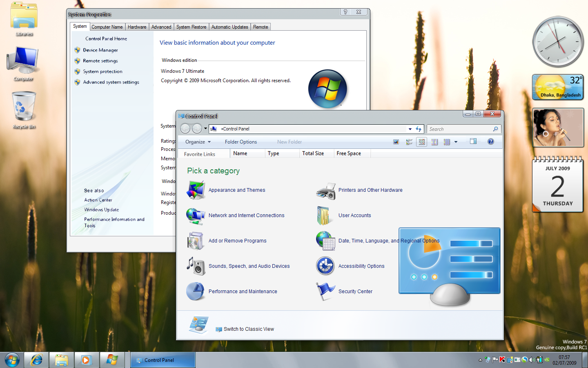This screenshot has width=588, height=368.
Task: Click the Dhaka weather gadget
Action: tap(558, 87)
